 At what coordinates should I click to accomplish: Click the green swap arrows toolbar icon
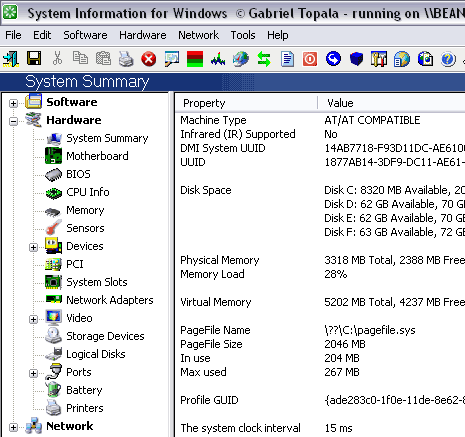point(264,59)
